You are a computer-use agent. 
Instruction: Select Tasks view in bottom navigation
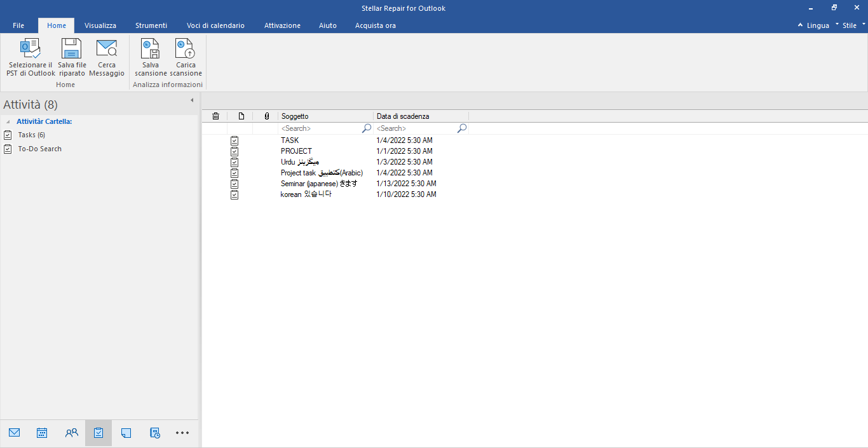(x=98, y=433)
